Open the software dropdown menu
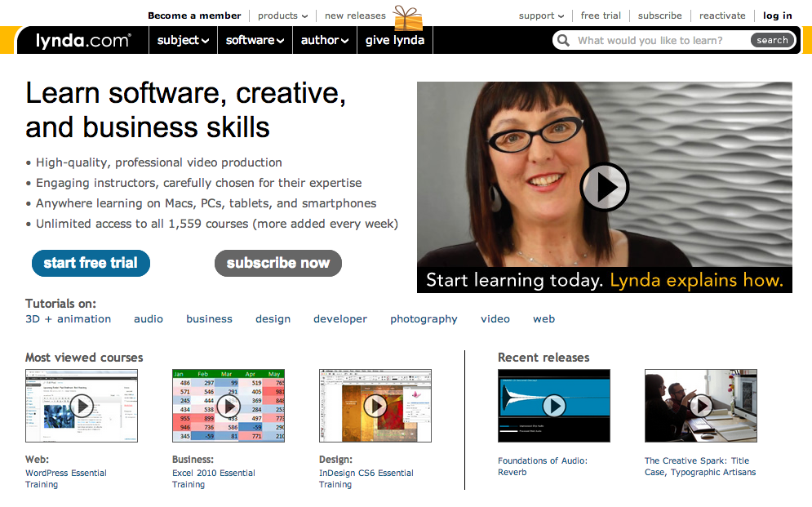This screenshot has height=507, width=812. tap(255, 40)
